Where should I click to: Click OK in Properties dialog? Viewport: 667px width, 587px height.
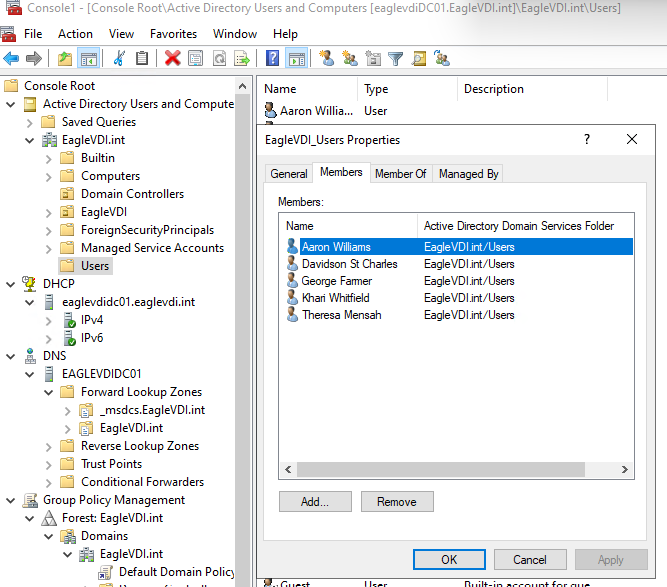(449, 559)
